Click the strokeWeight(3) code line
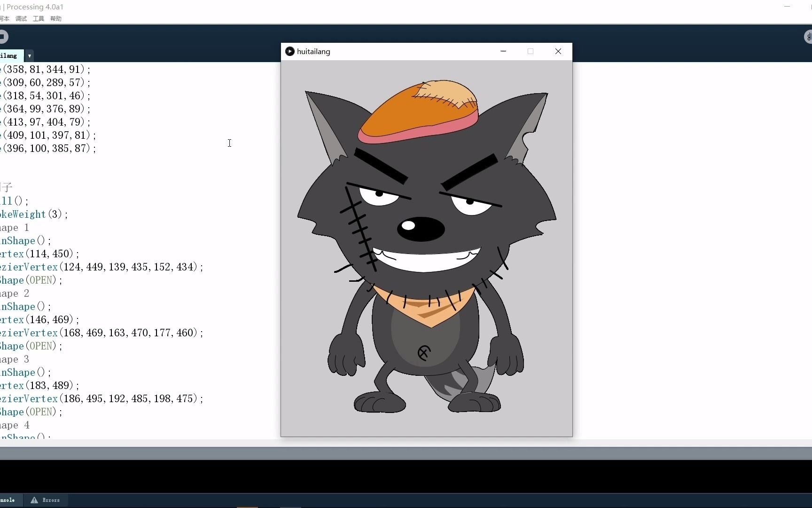812x508 pixels. coord(34,214)
